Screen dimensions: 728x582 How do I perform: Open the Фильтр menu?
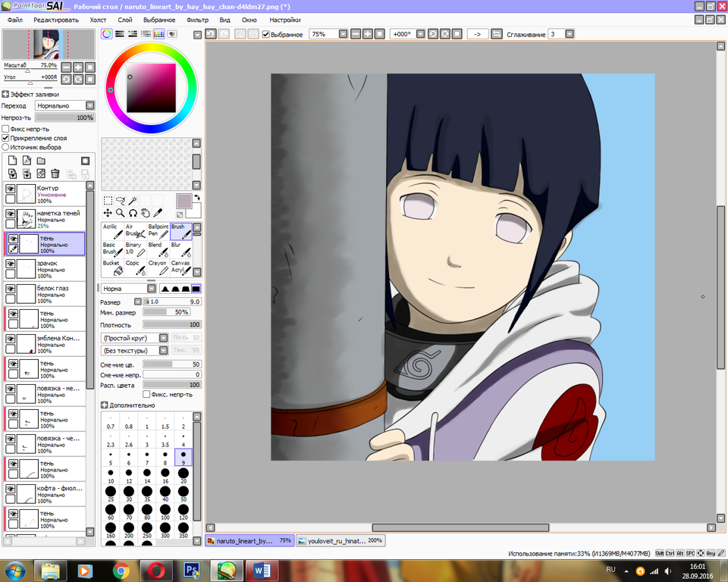(197, 20)
